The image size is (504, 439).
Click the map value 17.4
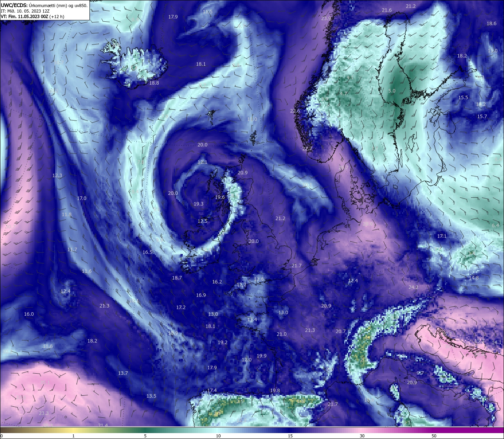coord(212,390)
